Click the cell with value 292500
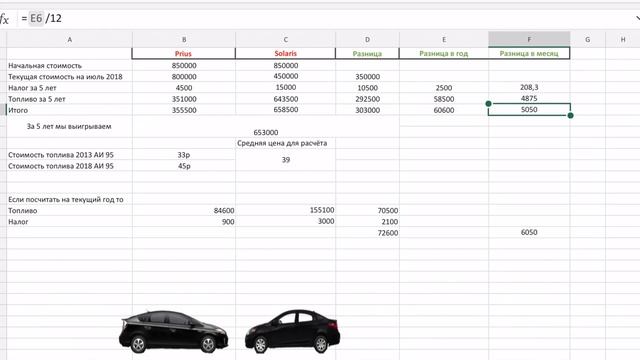This screenshot has width=640, height=360. click(367, 99)
